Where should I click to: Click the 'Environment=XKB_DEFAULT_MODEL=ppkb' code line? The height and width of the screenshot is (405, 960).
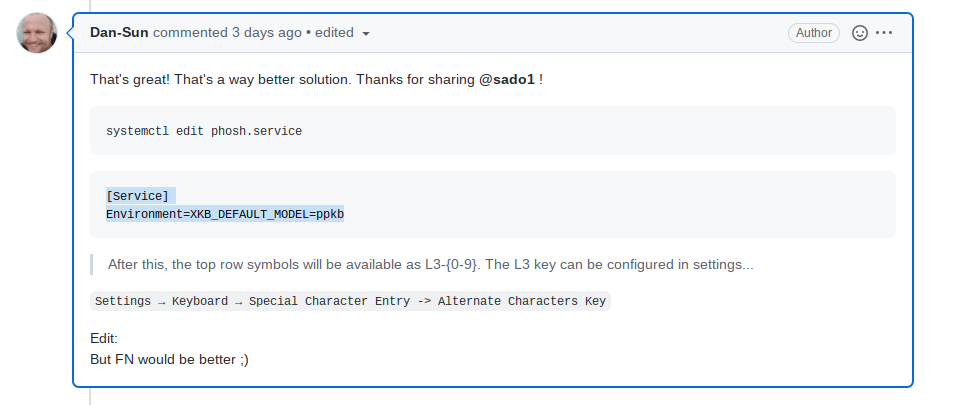coord(225,214)
